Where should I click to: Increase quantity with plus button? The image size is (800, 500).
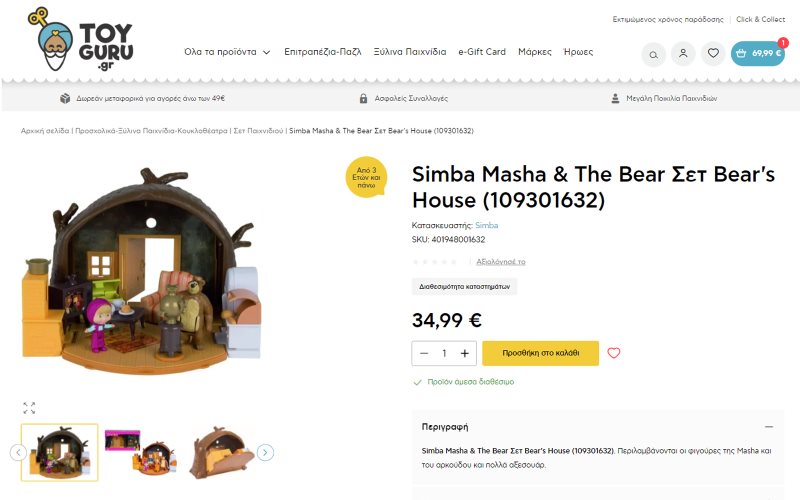465,353
